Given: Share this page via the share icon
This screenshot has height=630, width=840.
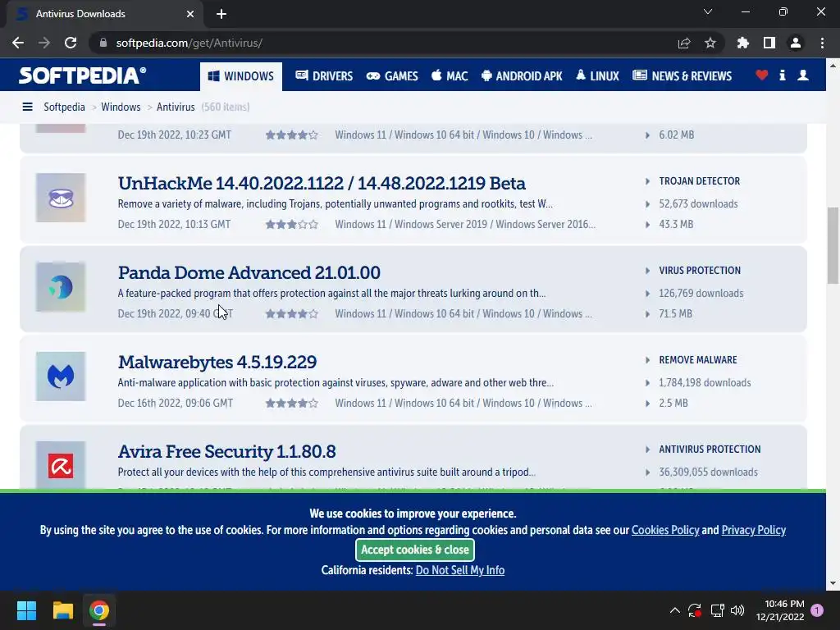Looking at the screenshot, I should 684,43.
